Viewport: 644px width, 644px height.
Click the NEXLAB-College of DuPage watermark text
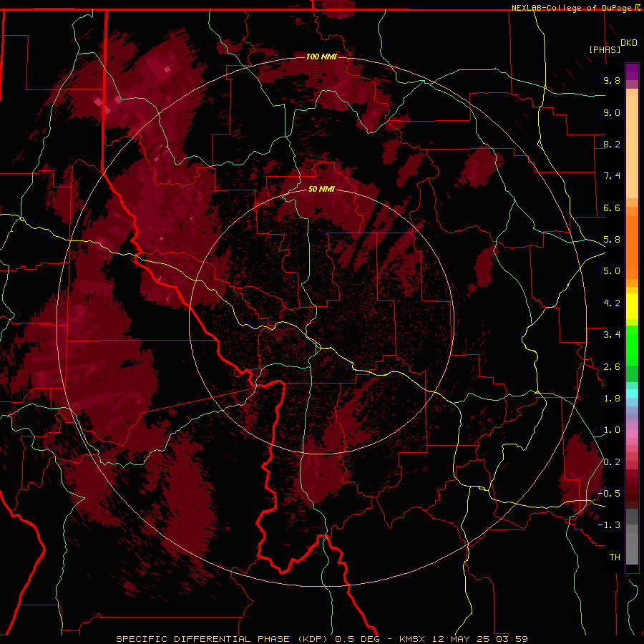575,8
